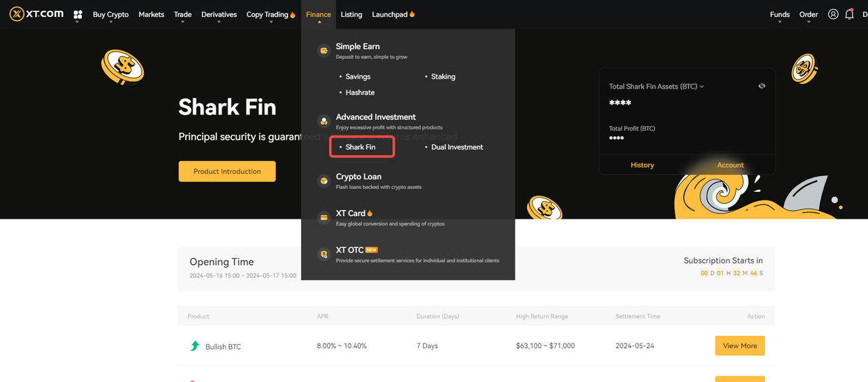Click the 7 Days duration cell
This screenshot has width=868, height=382.
[427, 345]
